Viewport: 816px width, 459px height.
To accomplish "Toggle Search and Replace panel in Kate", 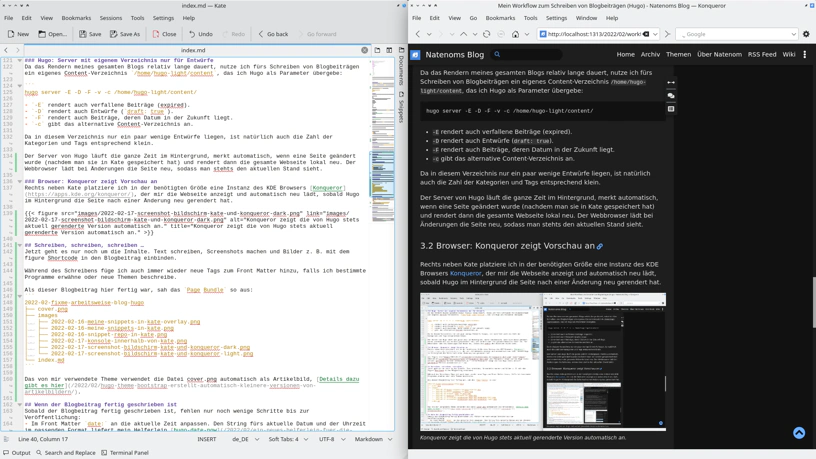I will (x=66, y=453).
